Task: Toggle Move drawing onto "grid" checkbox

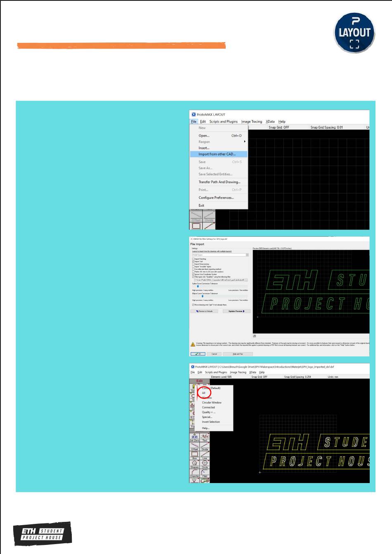Action: click(193, 305)
